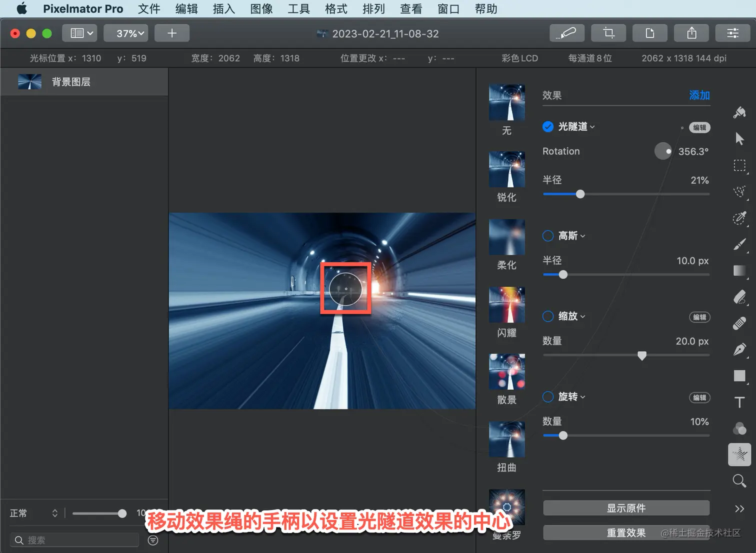756x553 pixels.
Task: Click the plus add button in toolbar
Action: pos(172,33)
